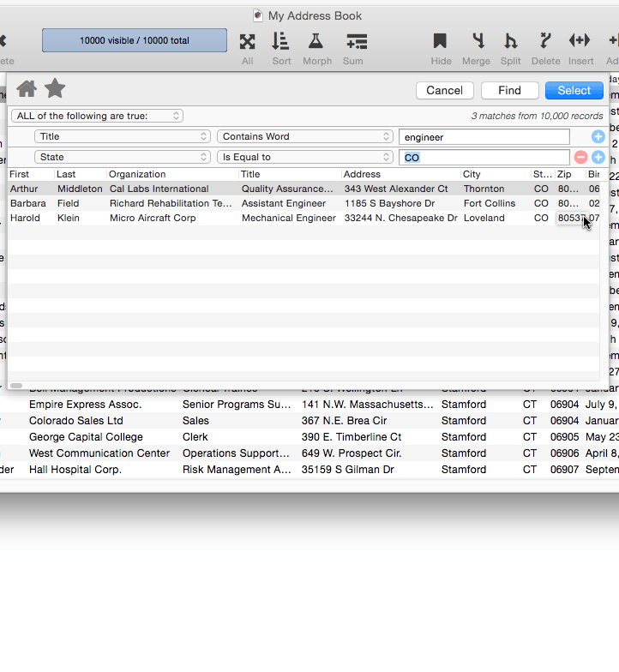This screenshot has width=619, height=672.
Task: Expand the 'ALL of the following' dropdown
Action: tap(97, 116)
